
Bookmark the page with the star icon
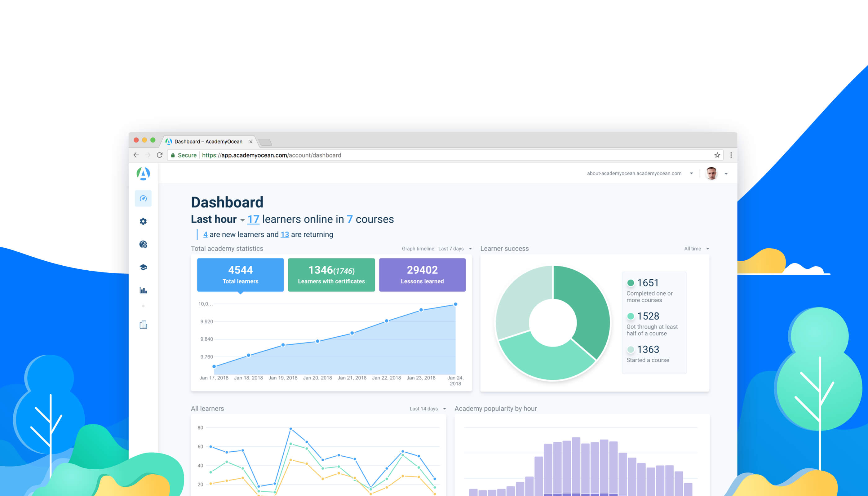point(717,155)
